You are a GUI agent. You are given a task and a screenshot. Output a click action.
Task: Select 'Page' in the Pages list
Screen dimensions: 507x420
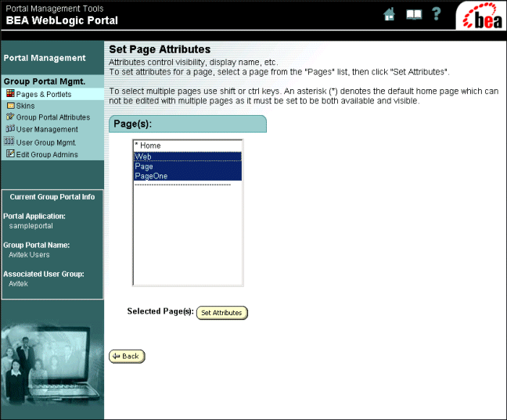(188, 166)
